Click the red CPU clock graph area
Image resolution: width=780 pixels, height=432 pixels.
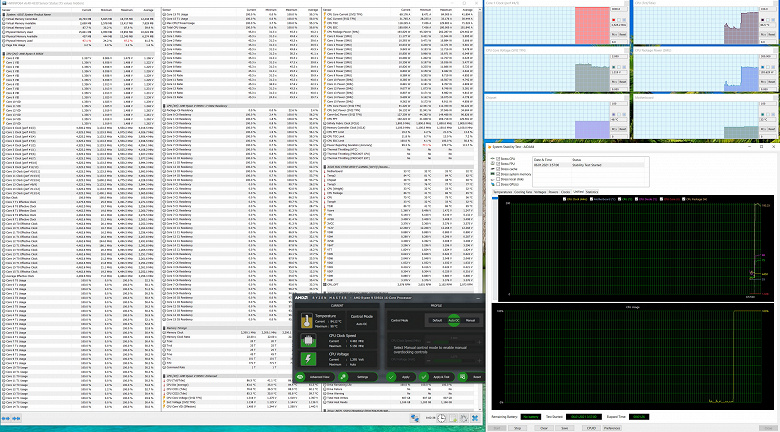[x=592, y=25]
